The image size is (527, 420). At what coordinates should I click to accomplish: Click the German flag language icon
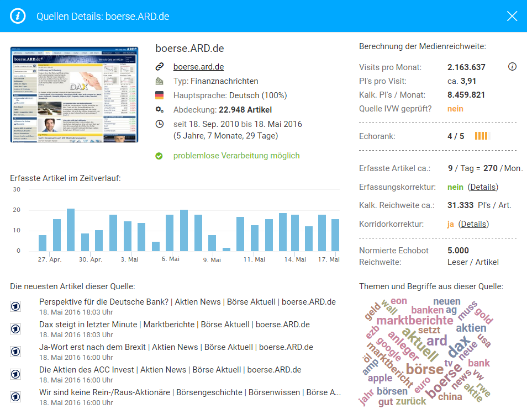[160, 95]
